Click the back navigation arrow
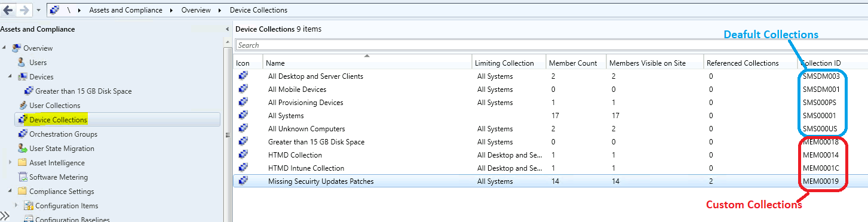The height and width of the screenshot is (222, 868). click(8, 10)
